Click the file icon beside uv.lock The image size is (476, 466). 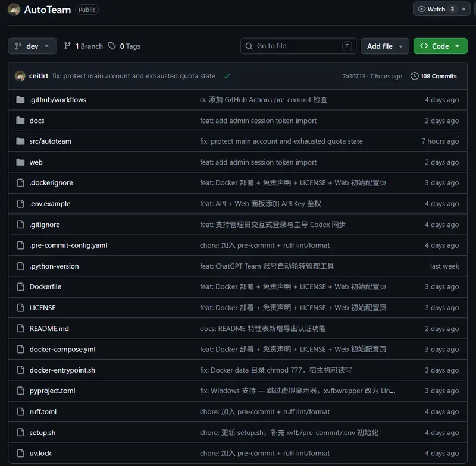pos(21,454)
